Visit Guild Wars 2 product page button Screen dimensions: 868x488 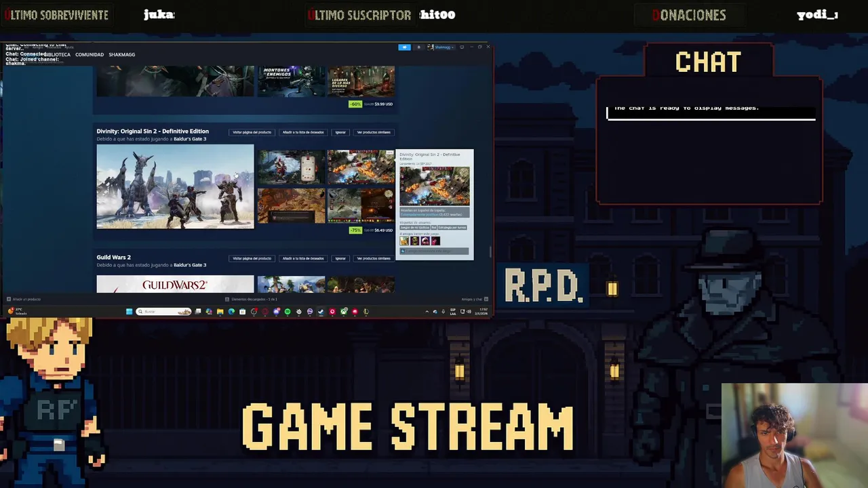tap(252, 258)
